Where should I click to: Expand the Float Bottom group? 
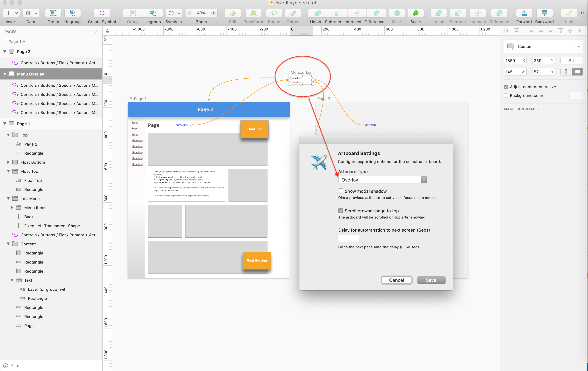[x=8, y=162]
